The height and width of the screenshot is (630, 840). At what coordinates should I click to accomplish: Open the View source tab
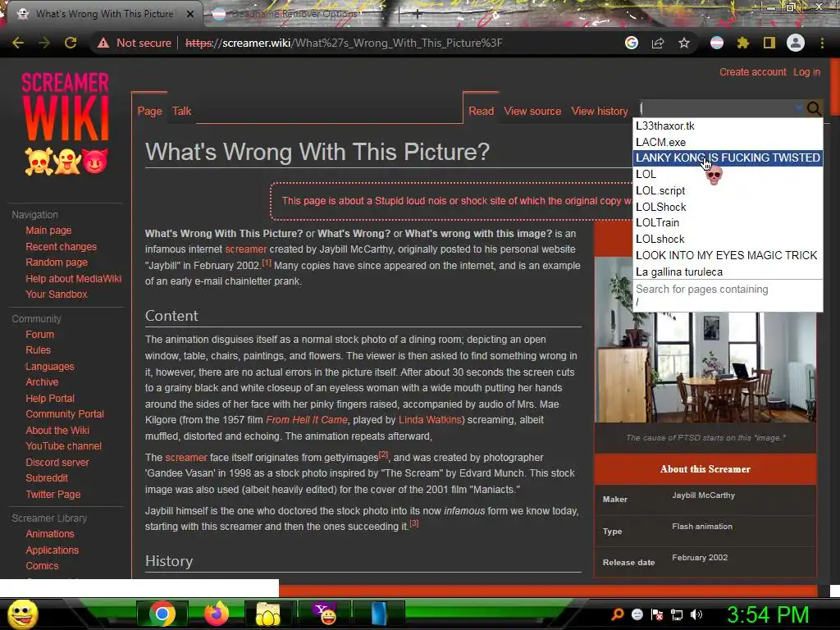(532, 111)
